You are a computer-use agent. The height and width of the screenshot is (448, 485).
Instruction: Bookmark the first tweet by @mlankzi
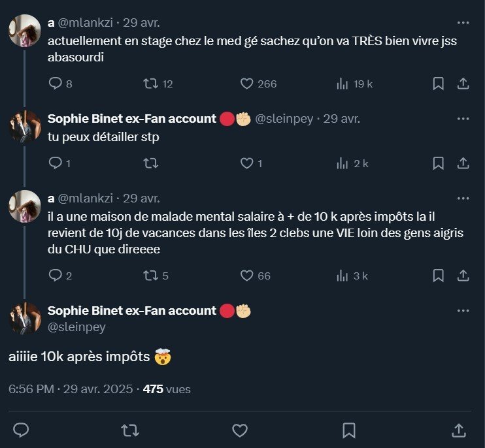[439, 84]
